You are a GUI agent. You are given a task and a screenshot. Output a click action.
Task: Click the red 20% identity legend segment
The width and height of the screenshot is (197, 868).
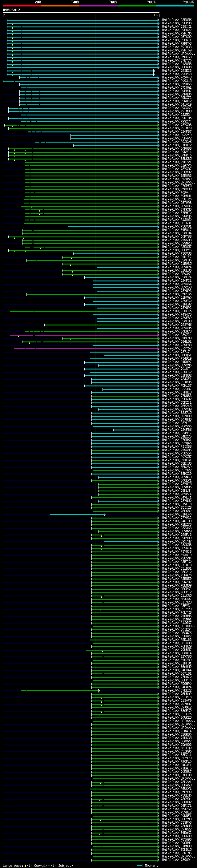(x=22, y=6)
